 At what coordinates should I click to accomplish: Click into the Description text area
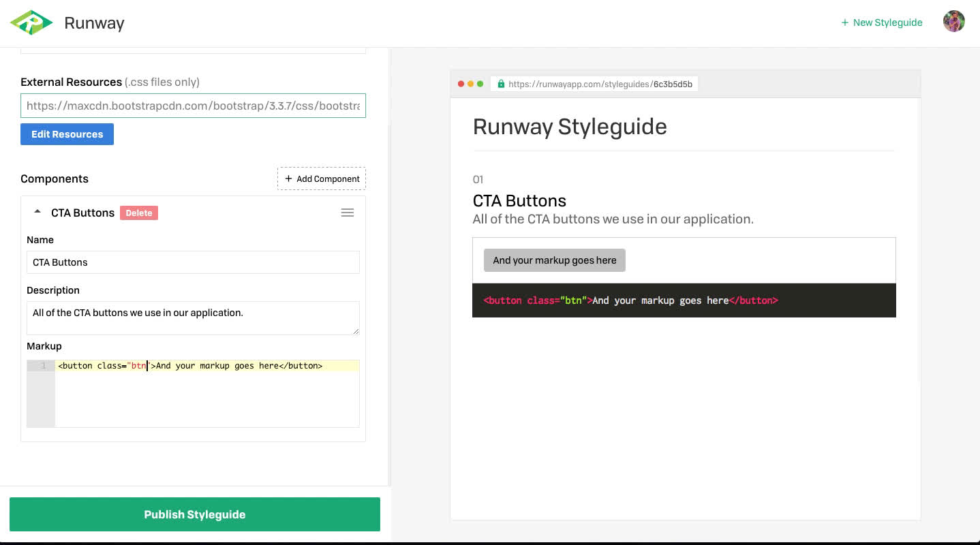193,317
